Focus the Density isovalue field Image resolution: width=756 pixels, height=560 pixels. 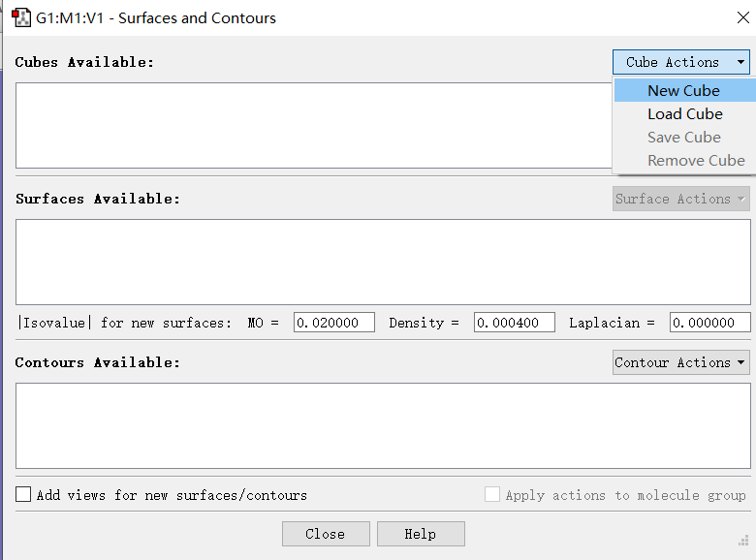(x=515, y=323)
